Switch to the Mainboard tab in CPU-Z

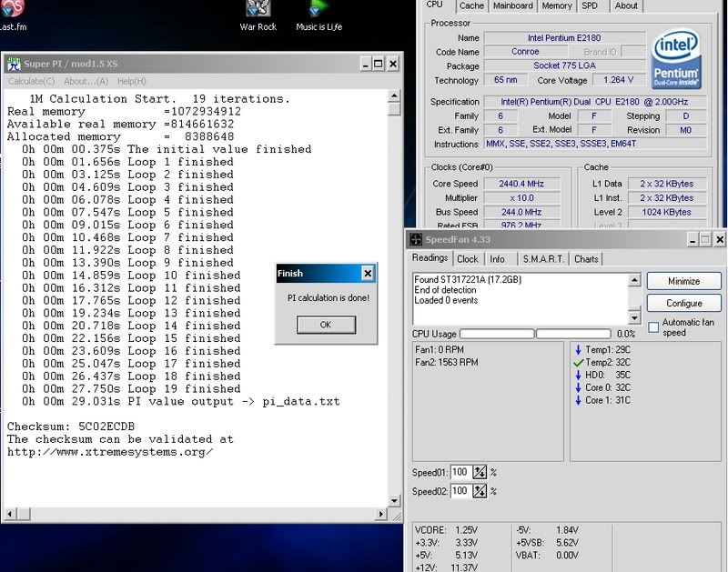click(x=512, y=5)
